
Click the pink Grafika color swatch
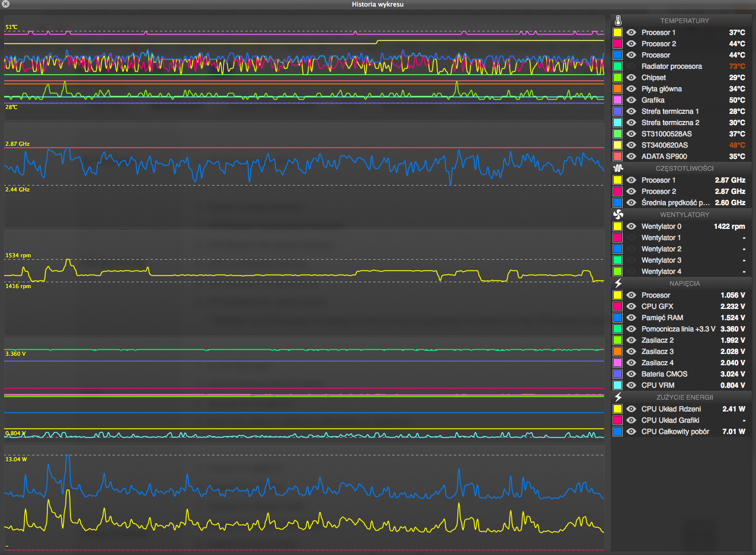[x=618, y=100]
